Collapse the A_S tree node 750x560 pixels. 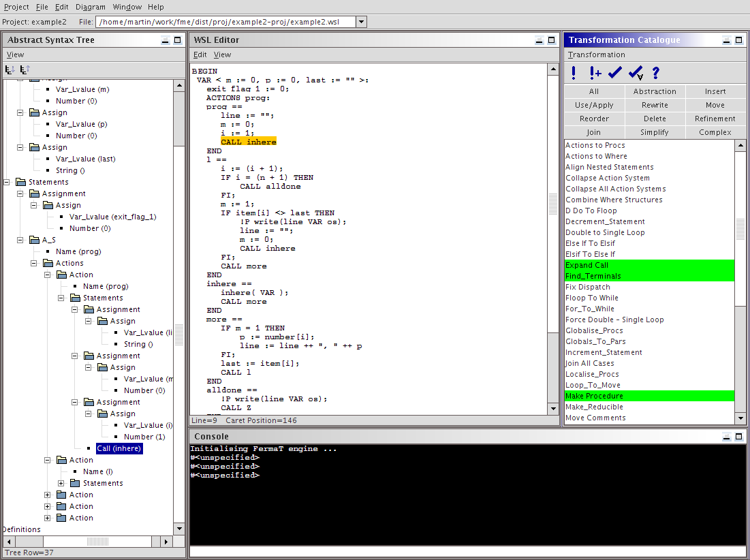click(20, 240)
